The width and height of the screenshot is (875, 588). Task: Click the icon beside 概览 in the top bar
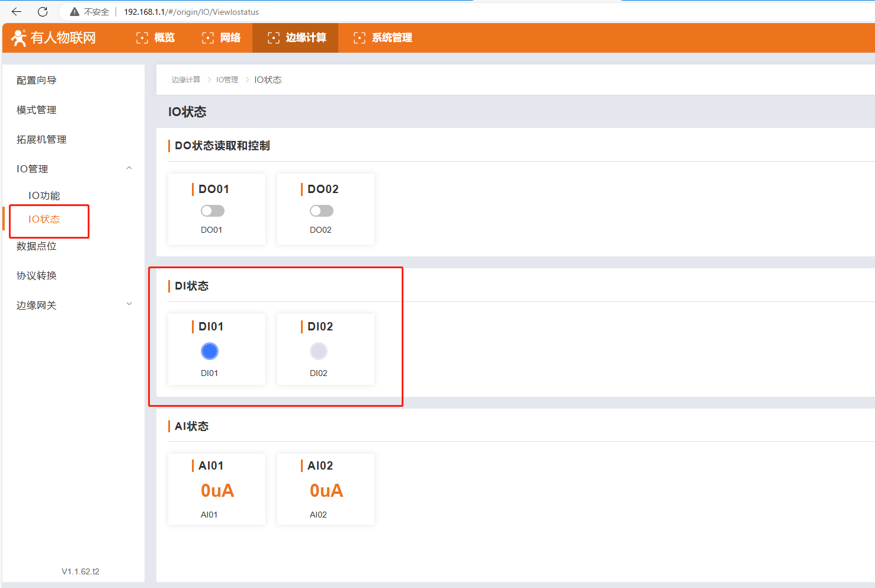pyautogui.click(x=142, y=38)
